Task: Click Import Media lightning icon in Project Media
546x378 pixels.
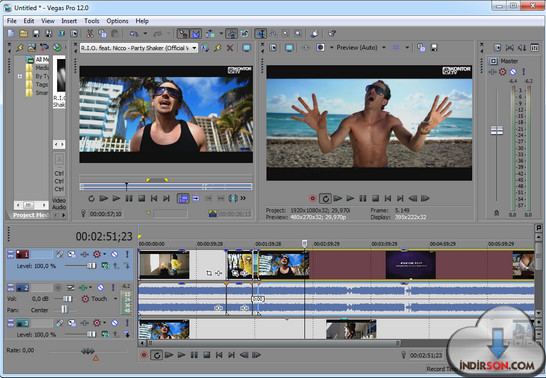Action: (19, 47)
